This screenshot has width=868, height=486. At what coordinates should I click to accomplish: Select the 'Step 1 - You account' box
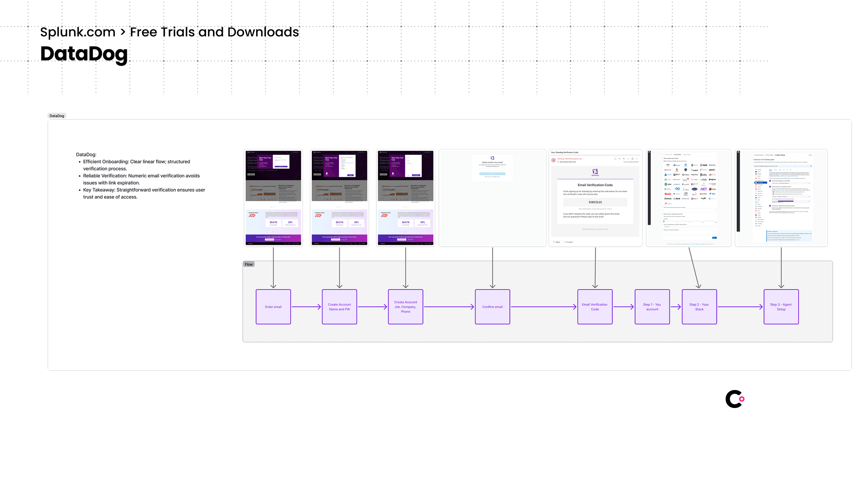click(x=652, y=307)
